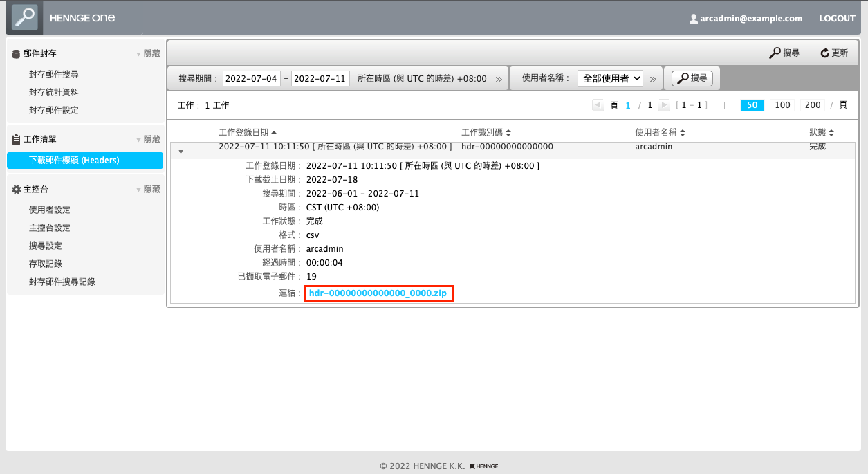The height and width of the screenshot is (474, 868).
Task: Click the format value csv
Action: click(x=313, y=235)
